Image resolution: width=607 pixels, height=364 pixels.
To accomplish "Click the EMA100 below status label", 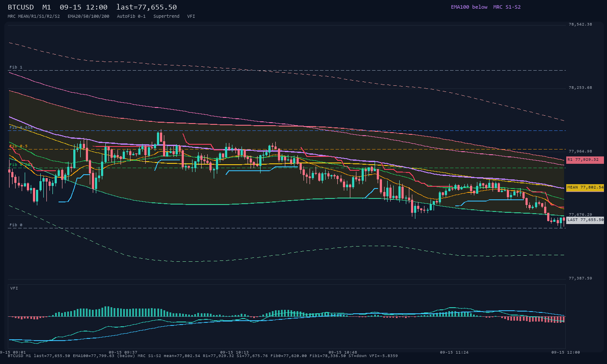I will tap(469, 7).
